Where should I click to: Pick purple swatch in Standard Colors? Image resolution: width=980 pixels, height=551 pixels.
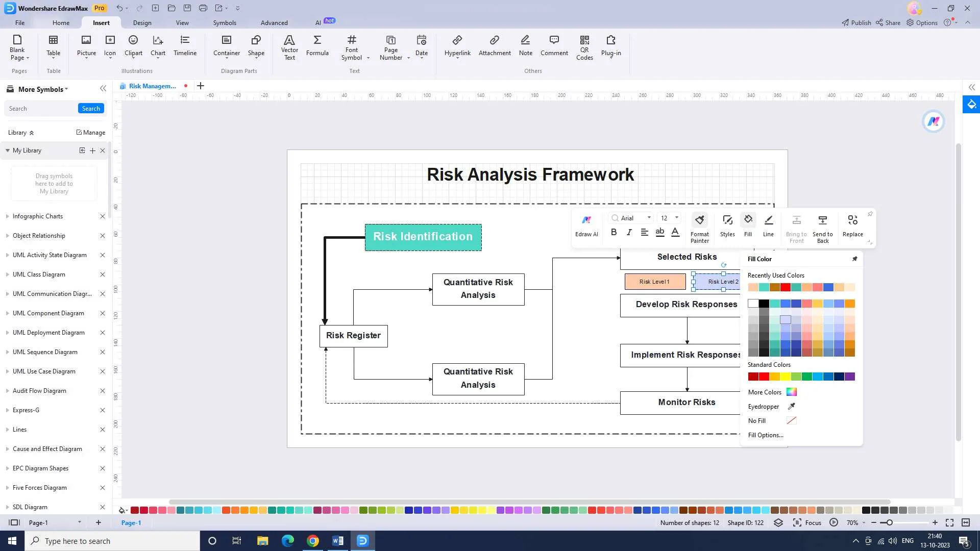tap(849, 377)
